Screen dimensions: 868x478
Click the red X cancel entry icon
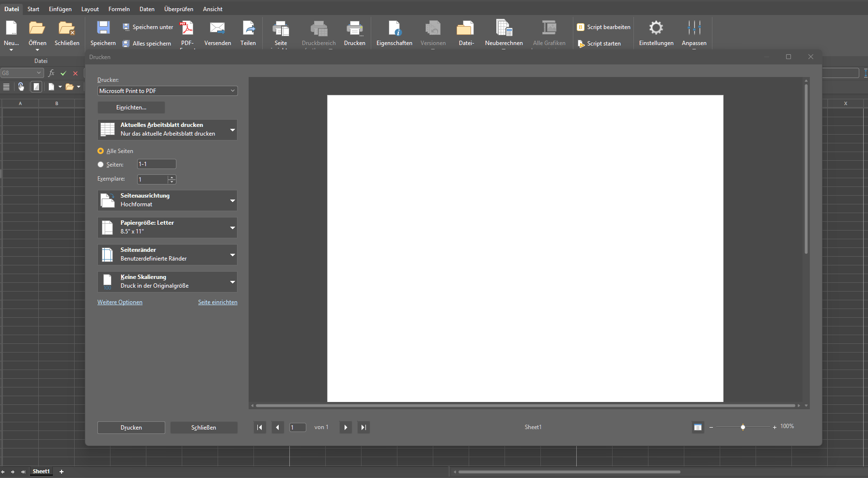(x=75, y=73)
